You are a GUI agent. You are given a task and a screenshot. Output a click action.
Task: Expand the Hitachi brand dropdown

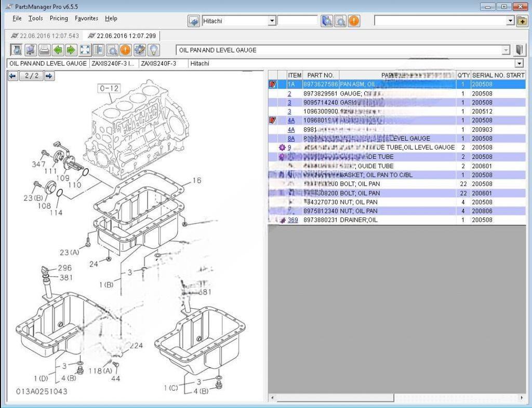(x=272, y=21)
